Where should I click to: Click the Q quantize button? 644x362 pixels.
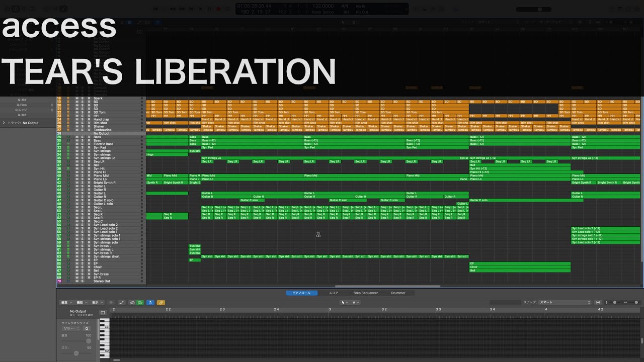(x=86, y=328)
